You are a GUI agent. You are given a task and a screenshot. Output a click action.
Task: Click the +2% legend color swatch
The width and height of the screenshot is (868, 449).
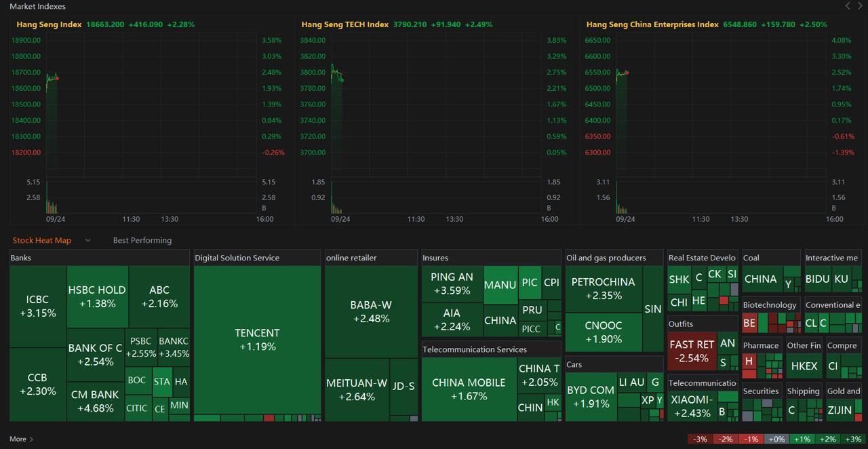pyautogui.click(x=828, y=439)
